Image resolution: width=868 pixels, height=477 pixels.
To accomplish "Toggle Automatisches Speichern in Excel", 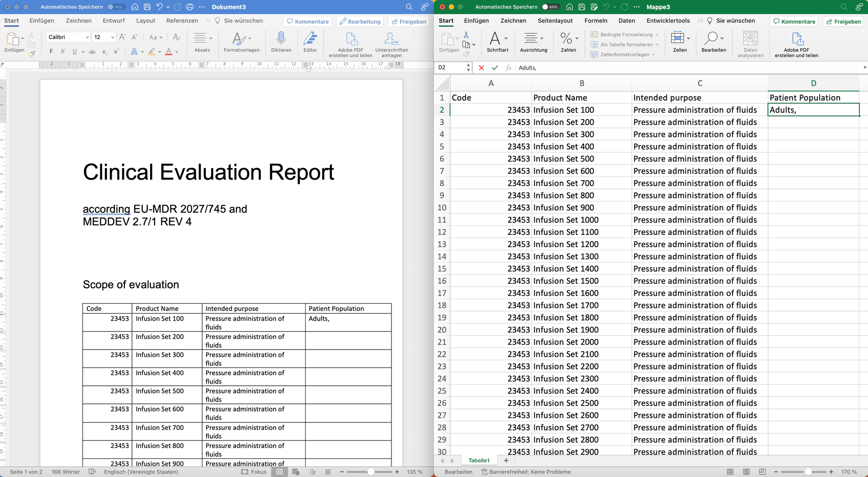I will pos(551,7).
